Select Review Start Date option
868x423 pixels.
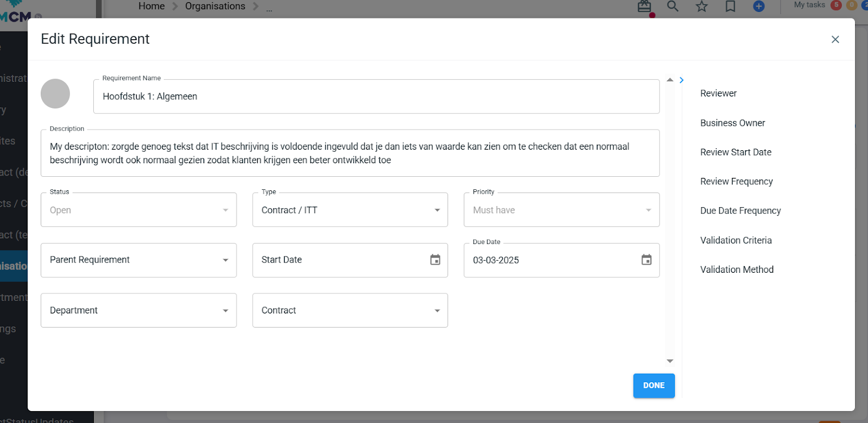pos(736,152)
